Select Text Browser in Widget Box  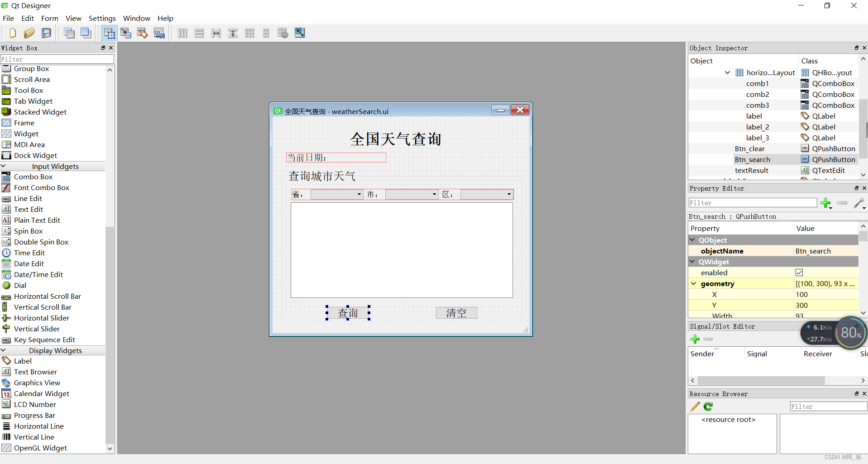[35, 372]
